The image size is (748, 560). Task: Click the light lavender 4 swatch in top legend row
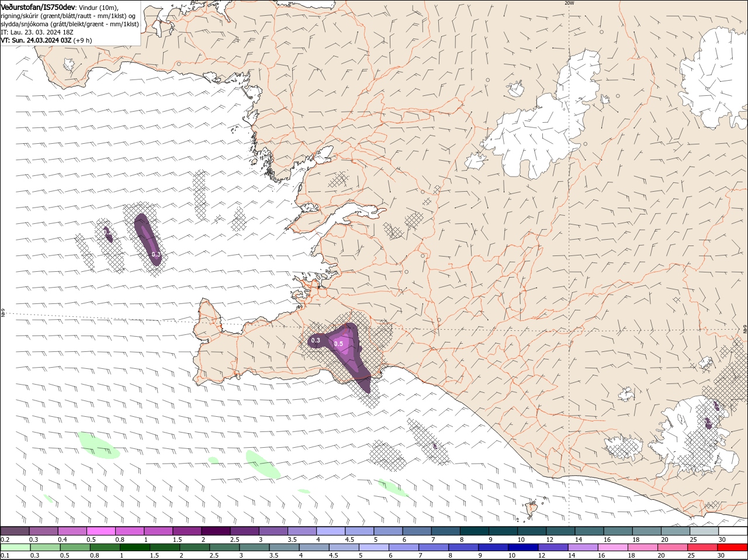(x=331, y=530)
